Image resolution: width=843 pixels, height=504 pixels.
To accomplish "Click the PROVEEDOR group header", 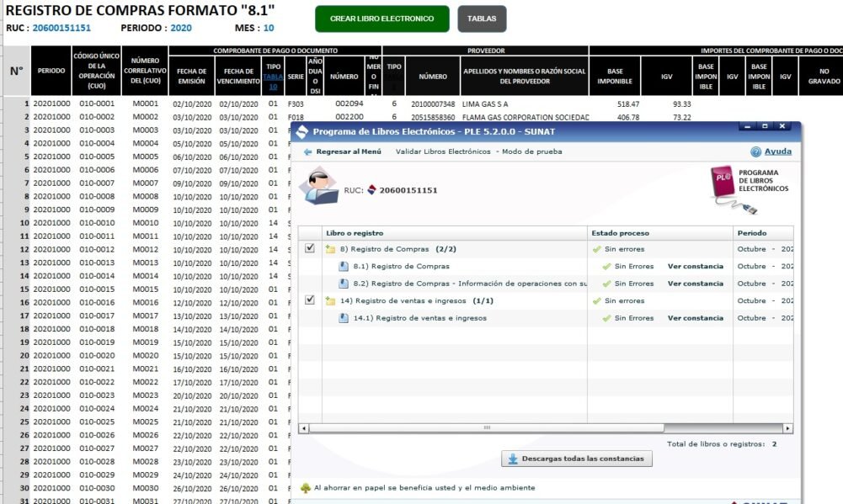I will tap(485, 50).
